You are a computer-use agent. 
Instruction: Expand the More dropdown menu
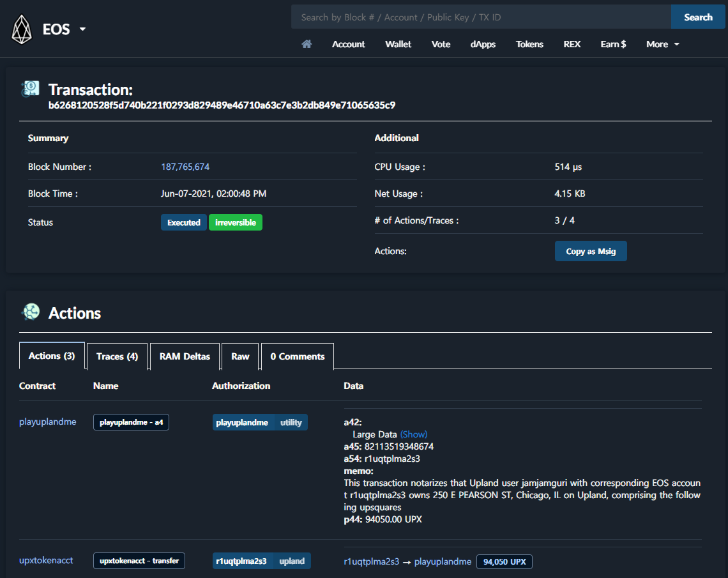[662, 44]
